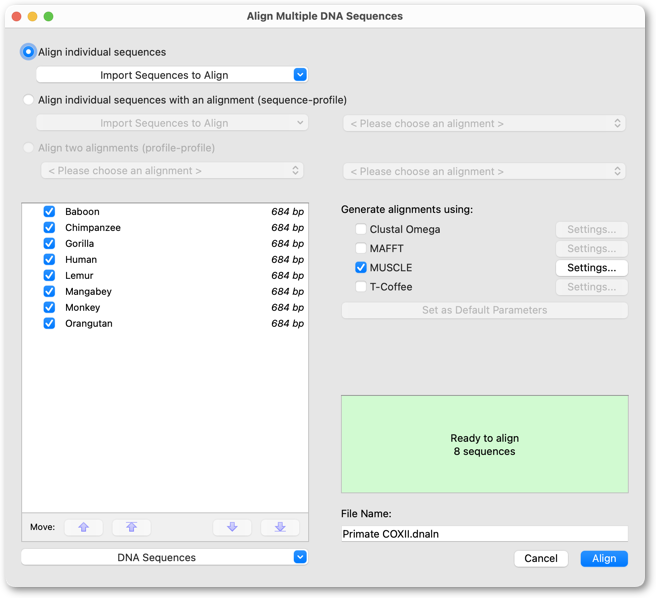The image size is (656, 598).
Task: Deselect the Human sequence checkbox
Action: 49,259
